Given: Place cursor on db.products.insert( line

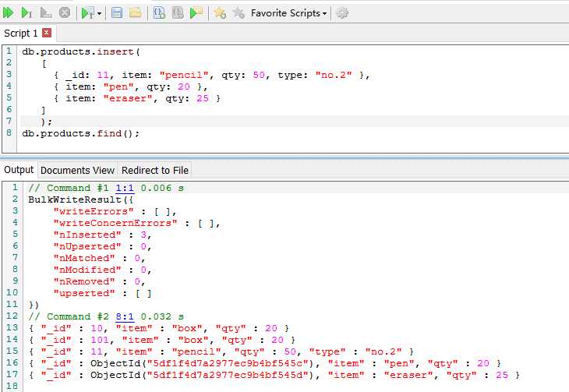Looking at the screenshot, I should point(81,51).
